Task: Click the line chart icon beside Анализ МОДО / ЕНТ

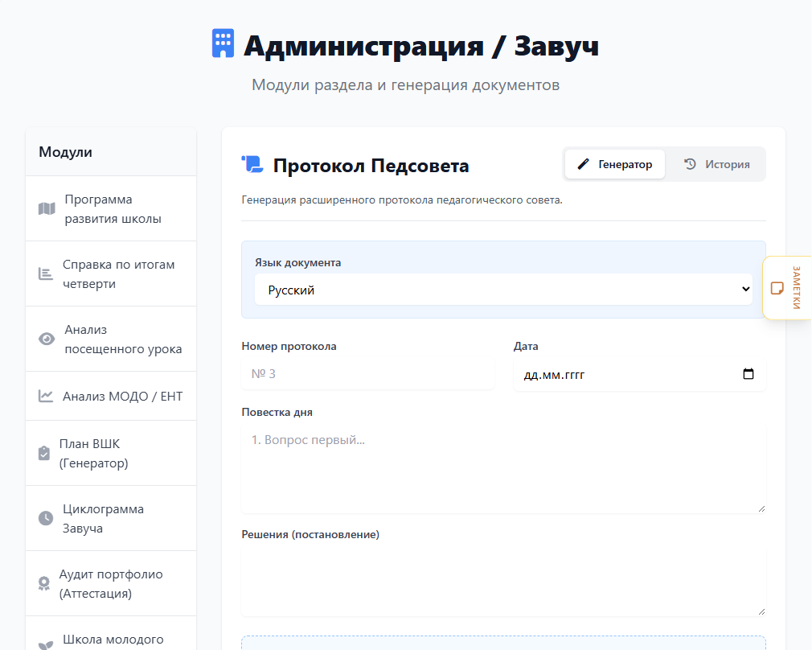Action: coord(46,396)
